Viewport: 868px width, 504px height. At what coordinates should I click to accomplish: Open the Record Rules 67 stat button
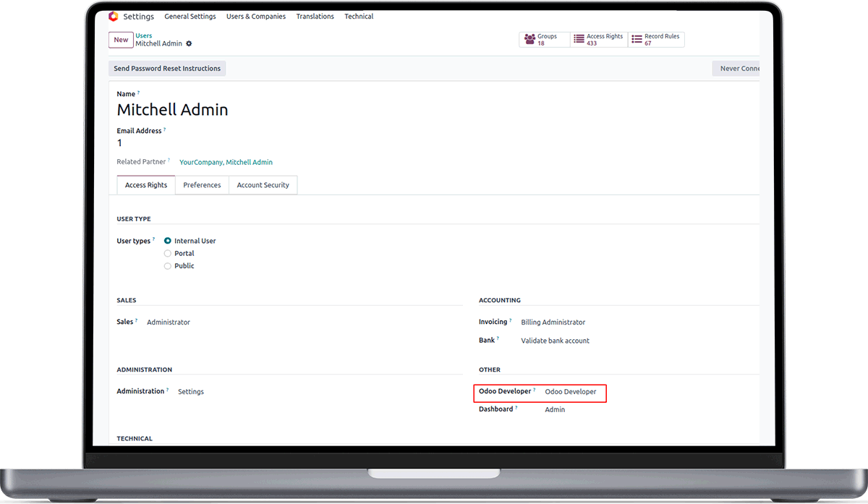(655, 40)
